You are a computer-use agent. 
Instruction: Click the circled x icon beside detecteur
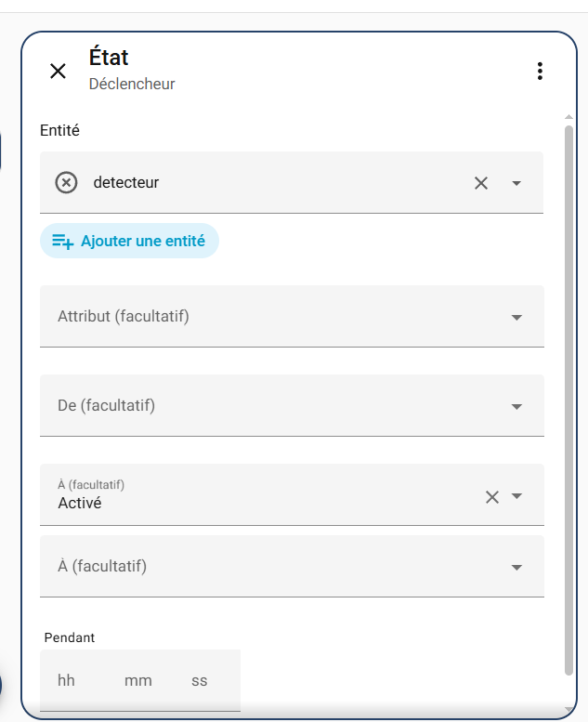[66, 183]
